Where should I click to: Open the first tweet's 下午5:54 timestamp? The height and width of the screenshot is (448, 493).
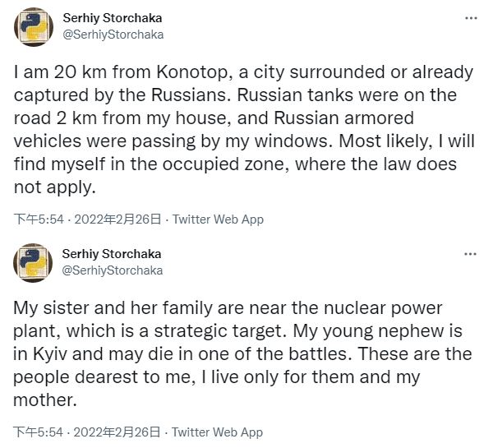point(39,219)
